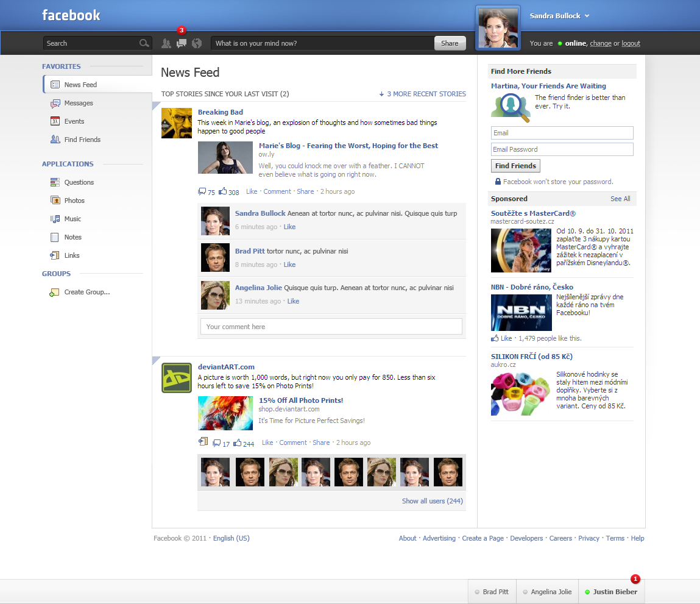Open the Breaking Bad post title
Image resolution: width=700 pixels, height=604 pixels.
click(220, 112)
